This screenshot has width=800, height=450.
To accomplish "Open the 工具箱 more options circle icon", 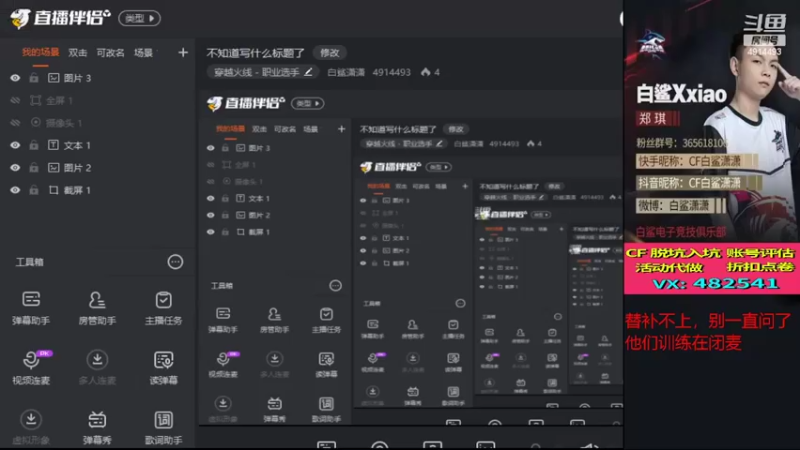I will point(175,262).
